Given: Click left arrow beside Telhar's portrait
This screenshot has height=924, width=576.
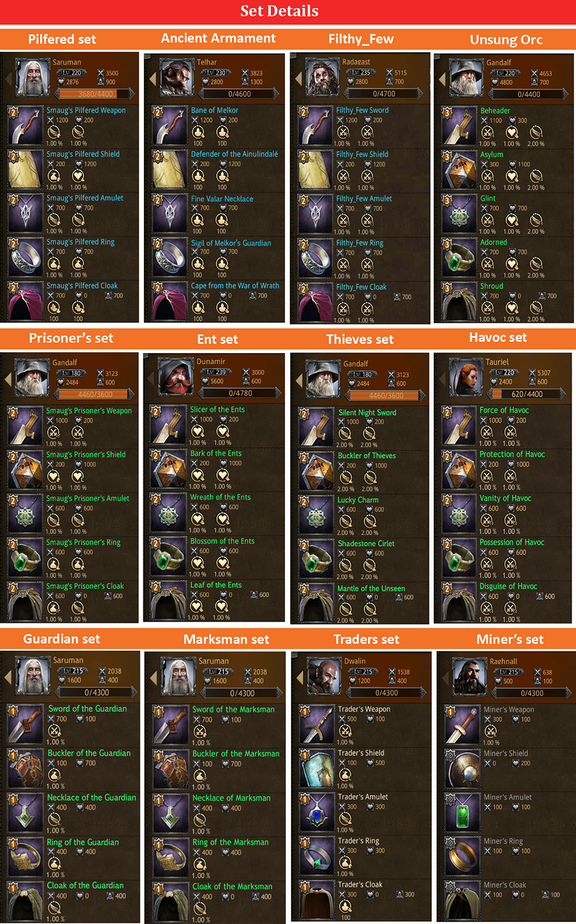Looking at the screenshot, I should 152,79.
